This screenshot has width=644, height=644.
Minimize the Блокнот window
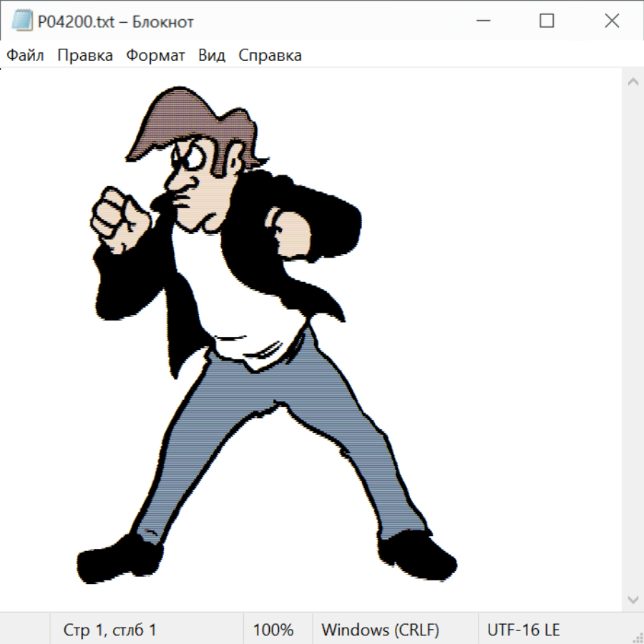(x=483, y=21)
